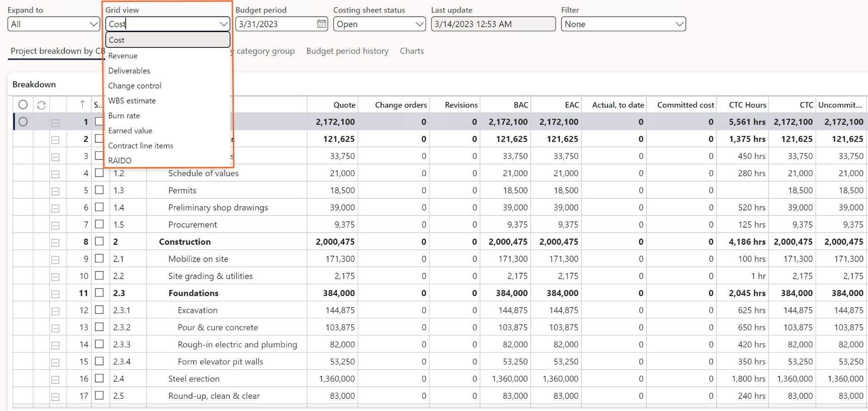Click the Last update field

click(493, 24)
